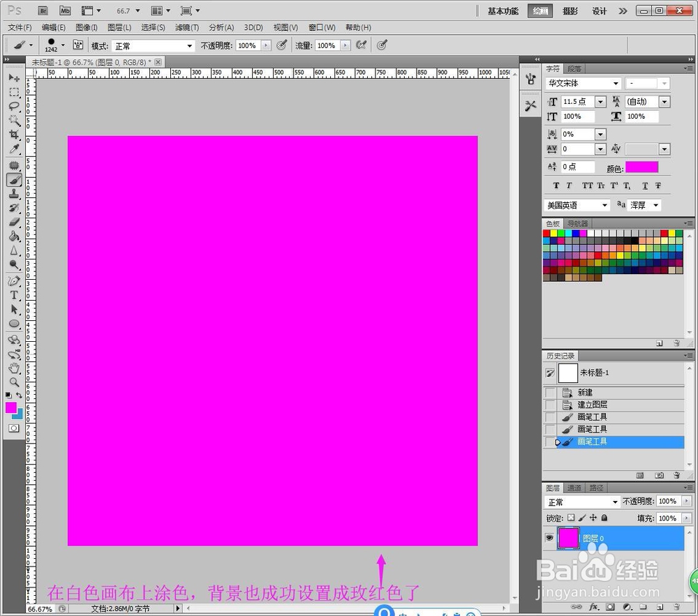This screenshot has height=616, width=698.
Task: Select the Brush tool in toolbox
Action: pos(14,180)
